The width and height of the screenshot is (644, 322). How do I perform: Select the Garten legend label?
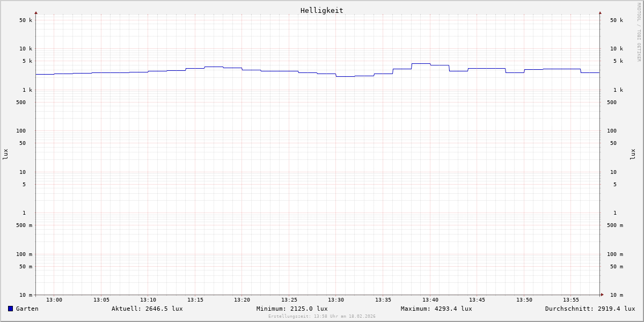pos(27,309)
